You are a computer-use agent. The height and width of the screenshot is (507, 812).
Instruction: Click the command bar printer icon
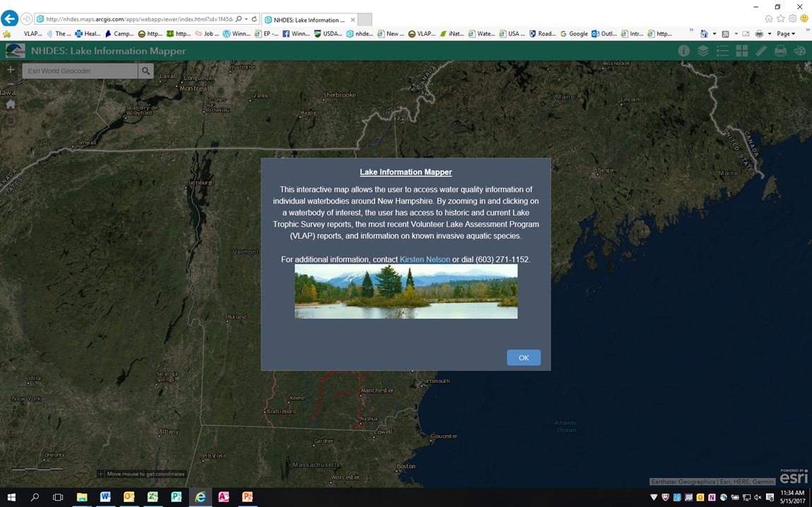point(759,34)
